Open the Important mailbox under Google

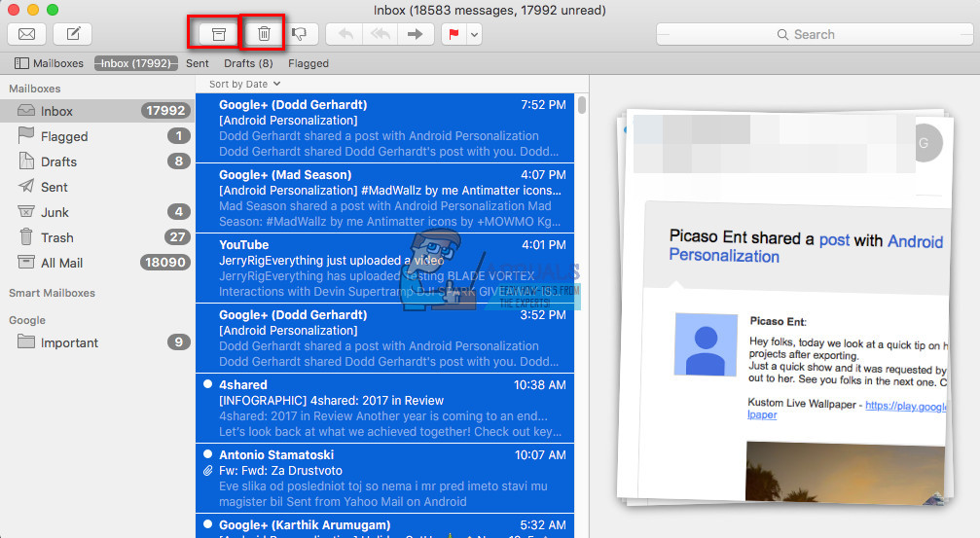97,342
